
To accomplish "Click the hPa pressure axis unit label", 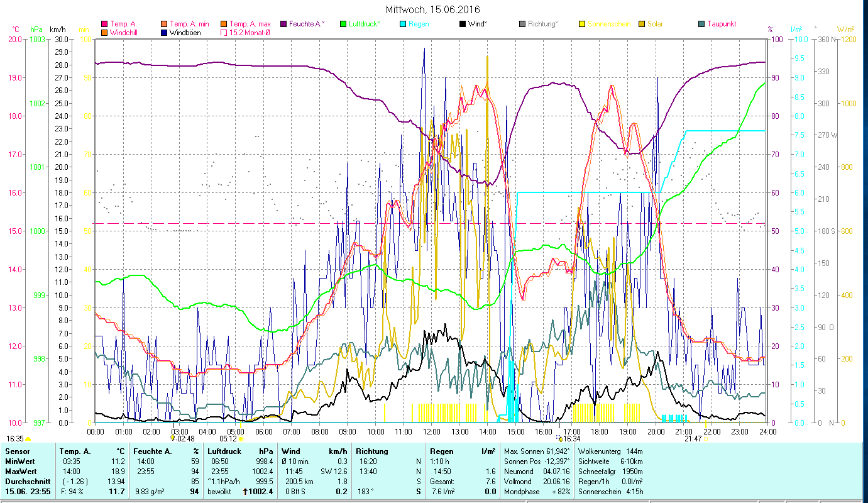I will tap(36, 30).
